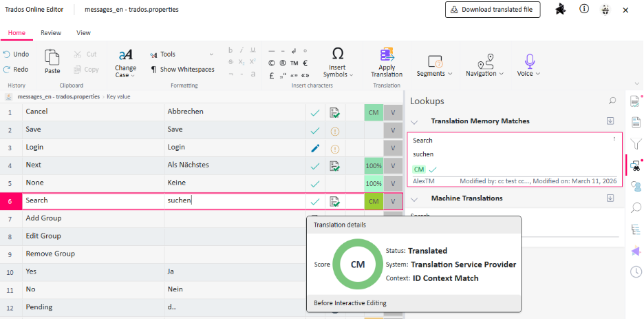Open the document structure tree sidebar icon
The width and height of the screenshot is (644, 319).
coord(636,229)
